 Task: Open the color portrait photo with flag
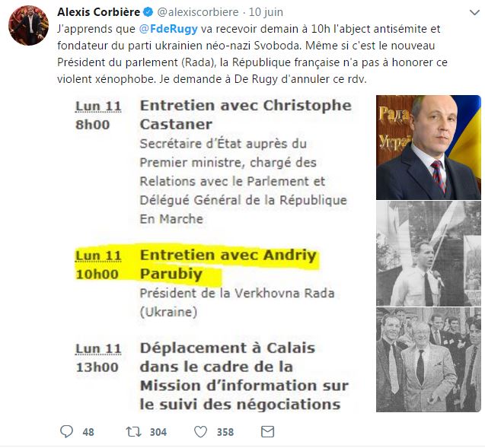[x=429, y=148]
